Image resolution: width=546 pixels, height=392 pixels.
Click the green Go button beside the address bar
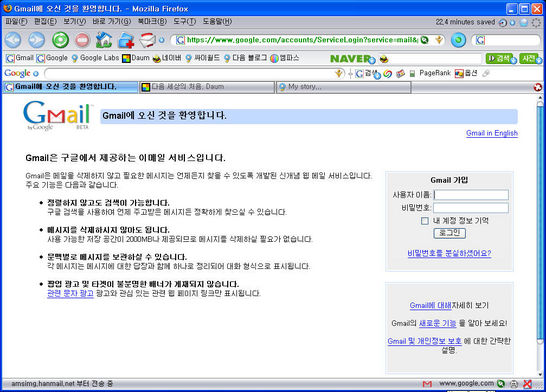coord(458,40)
